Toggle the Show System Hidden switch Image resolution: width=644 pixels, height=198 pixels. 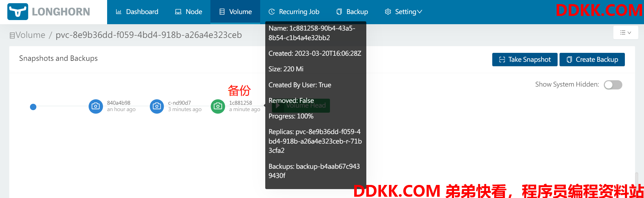[613, 85]
